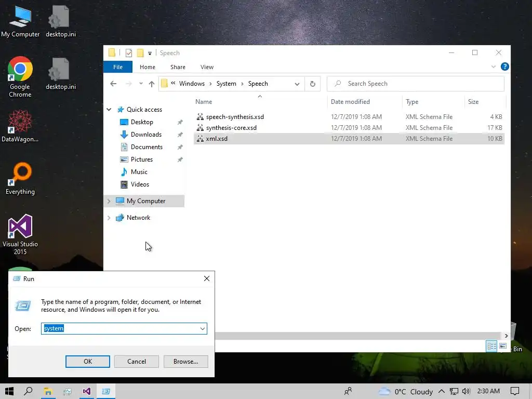532x399 pixels.
Task: Select the Visual Studio 2015 desktop shortcut
Action: (20, 234)
